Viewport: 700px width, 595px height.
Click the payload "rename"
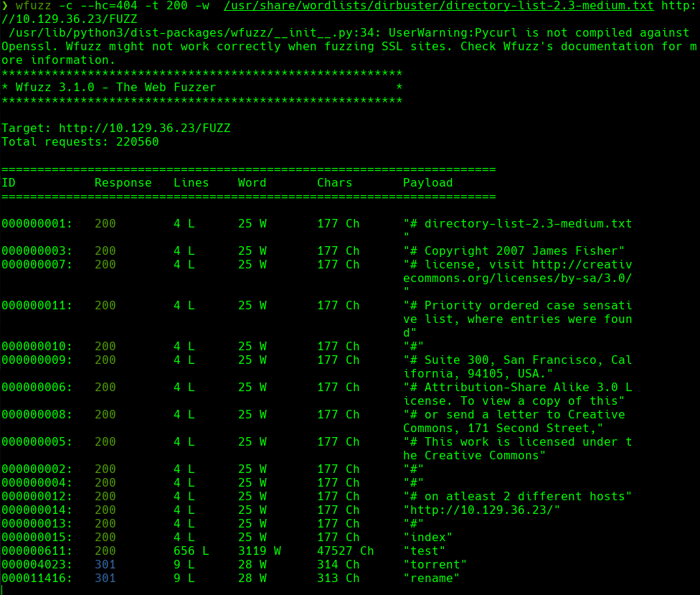point(431,578)
